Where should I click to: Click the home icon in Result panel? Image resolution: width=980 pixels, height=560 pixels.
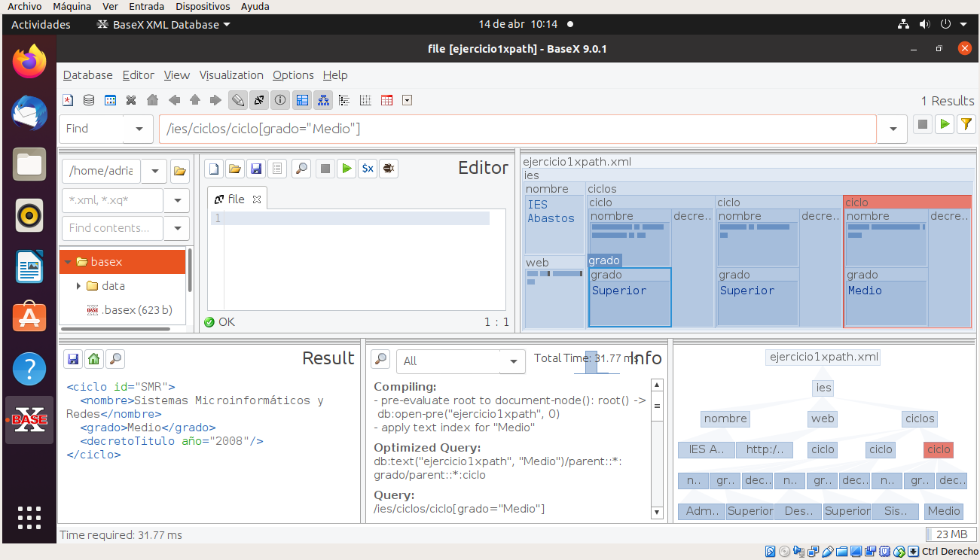coord(93,359)
